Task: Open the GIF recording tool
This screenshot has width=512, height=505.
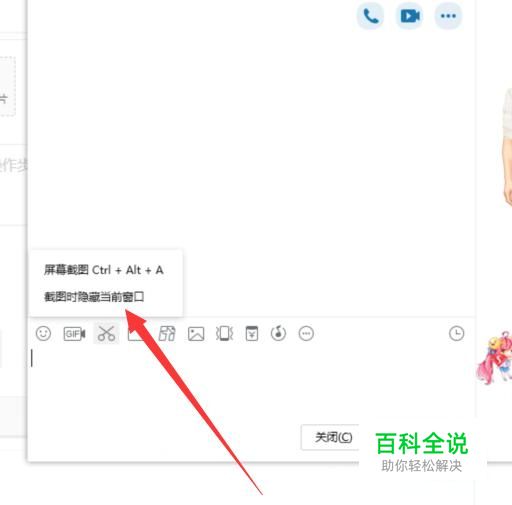Action: pyautogui.click(x=74, y=333)
